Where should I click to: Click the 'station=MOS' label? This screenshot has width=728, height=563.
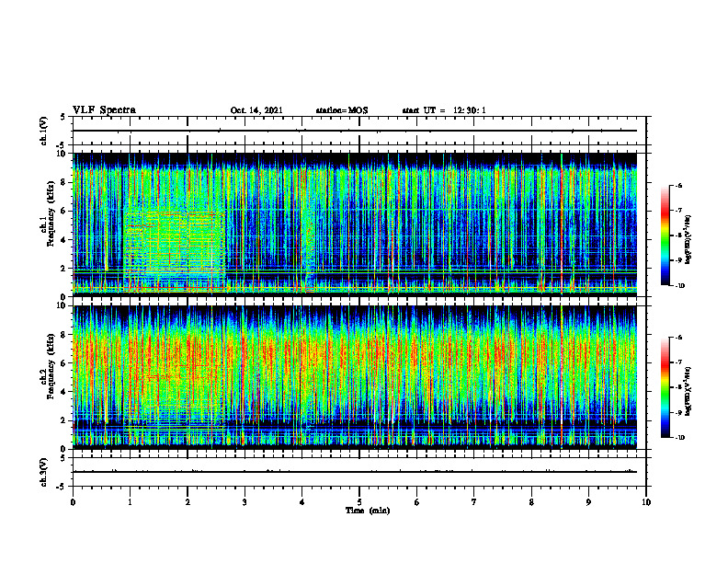pyautogui.click(x=342, y=110)
